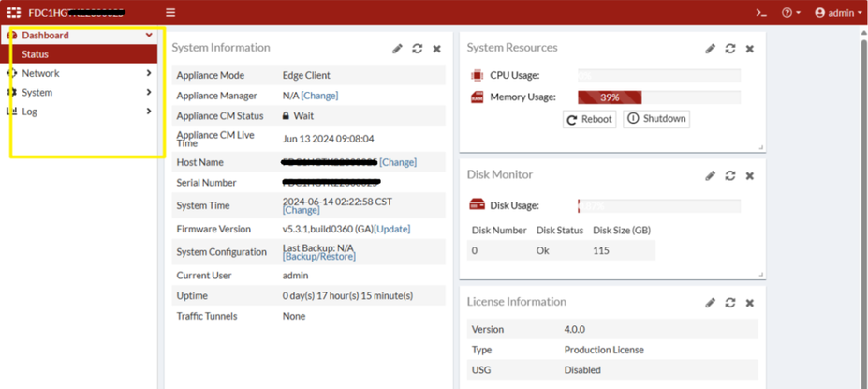Close the System Information widget

(436, 49)
